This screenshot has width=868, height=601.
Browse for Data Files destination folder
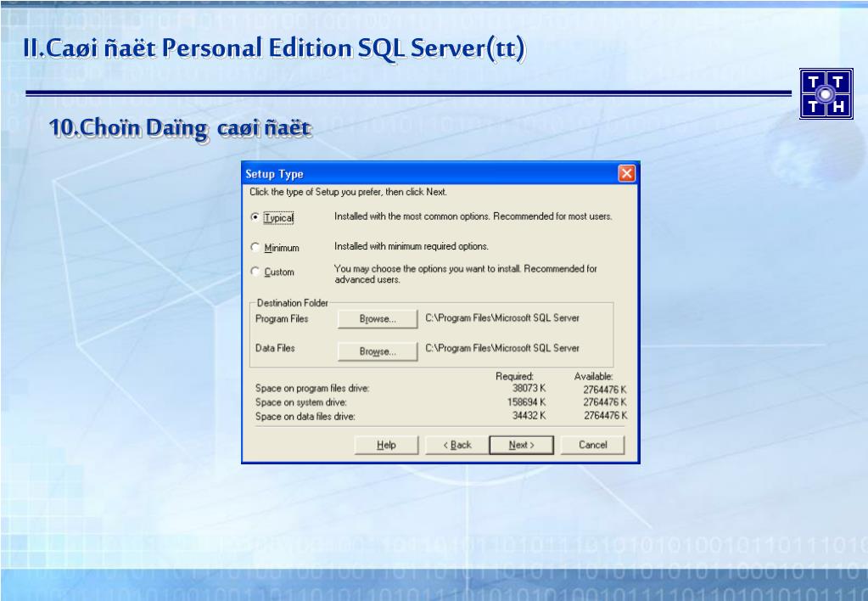[x=378, y=351]
